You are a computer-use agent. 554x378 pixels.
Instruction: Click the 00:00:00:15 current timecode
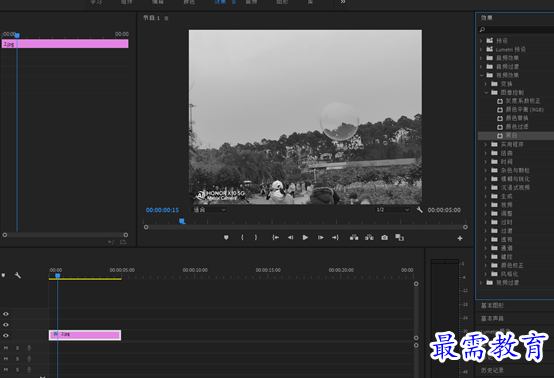point(163,210)
